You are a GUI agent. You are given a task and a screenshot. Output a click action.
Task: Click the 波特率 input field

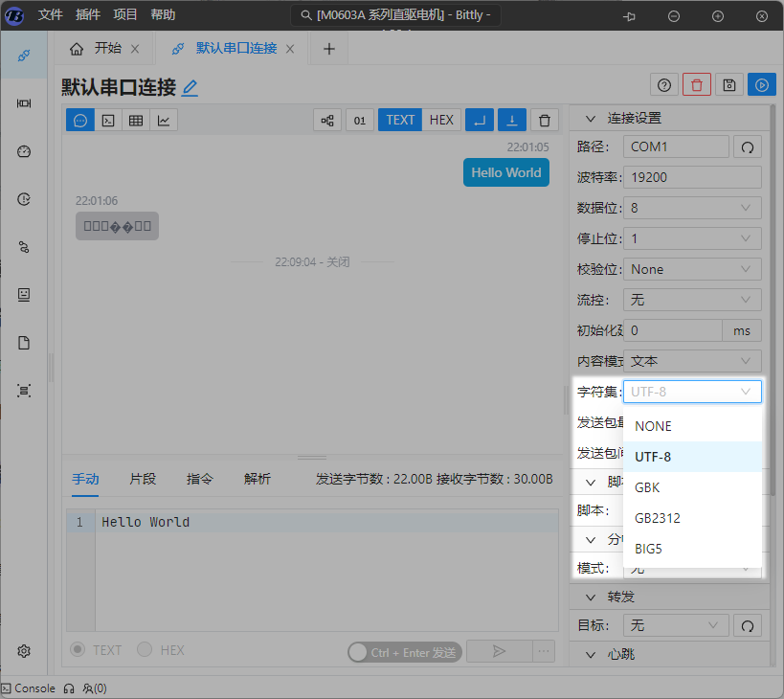pos(691,177)
